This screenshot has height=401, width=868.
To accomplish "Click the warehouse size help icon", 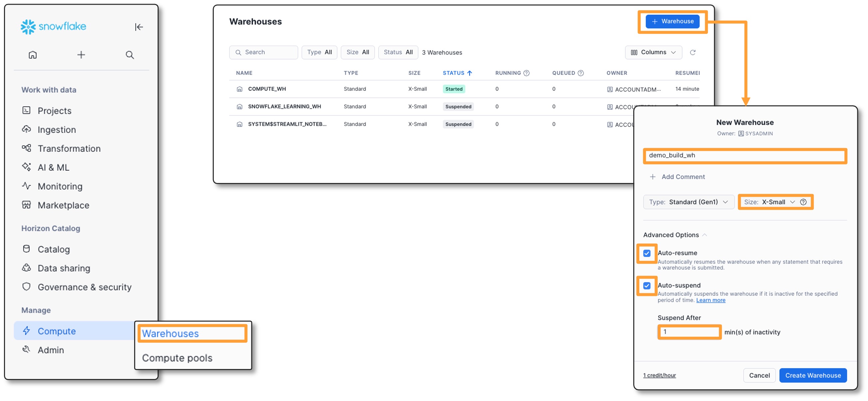I will pyautogui.click(x=803, y=202).
